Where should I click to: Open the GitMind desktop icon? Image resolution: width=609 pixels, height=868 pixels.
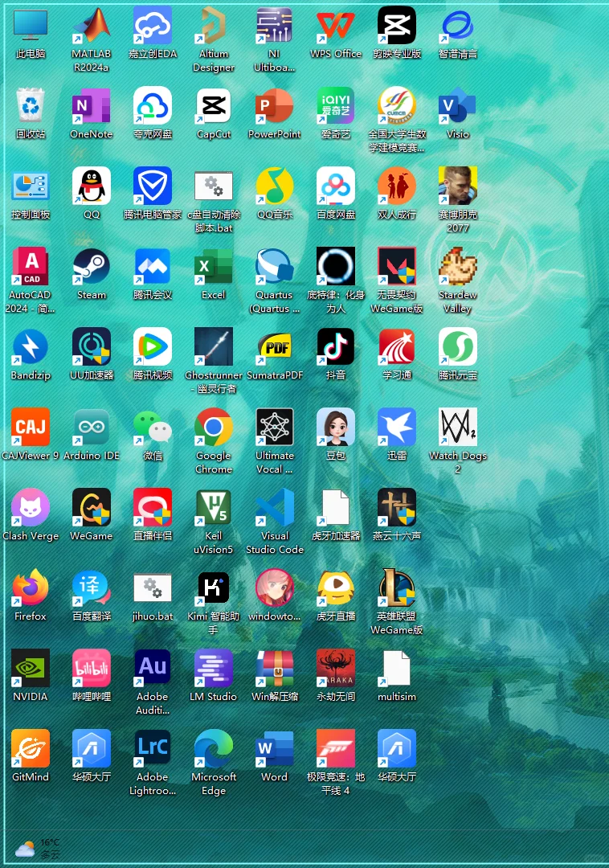(x=31, y=748)
